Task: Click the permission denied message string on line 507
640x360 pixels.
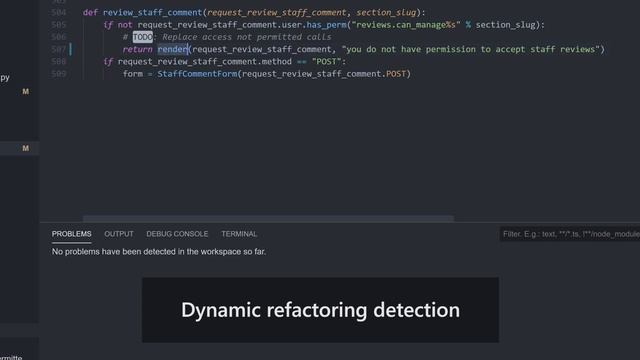Action: coord(471,49)
